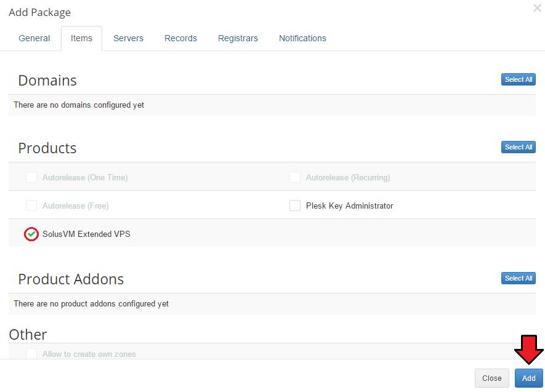Check Autorelease (One Time) checkbox
This screenshot has height=392, width=545.
click(x=31, y=177)
